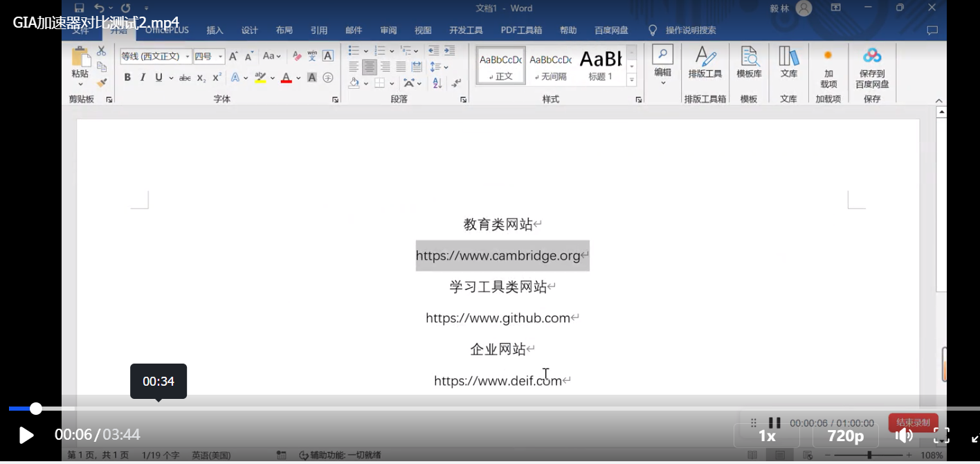Apply the 无间隔 style
Image resolution: width=980 pixels, height=464 pixels.
coord(550,66)
